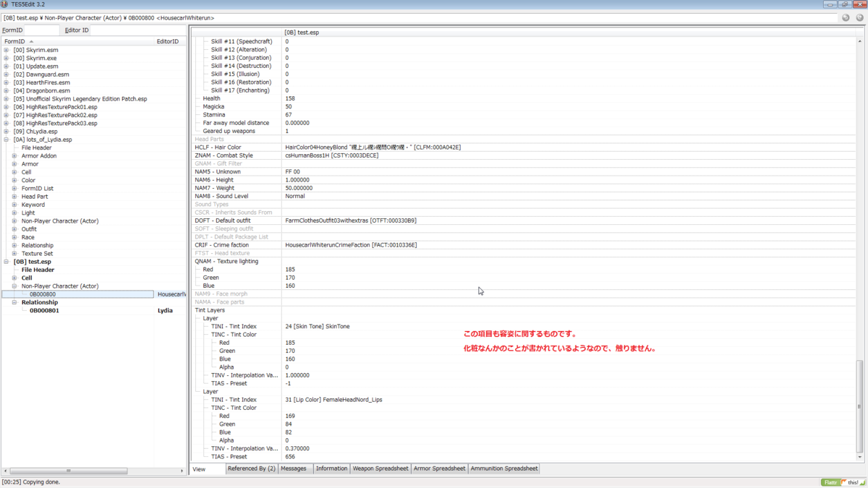Click the left panel horizontal scrollbar right arrow
Viewport: 868px width, 488px height.
pos(182,471)
